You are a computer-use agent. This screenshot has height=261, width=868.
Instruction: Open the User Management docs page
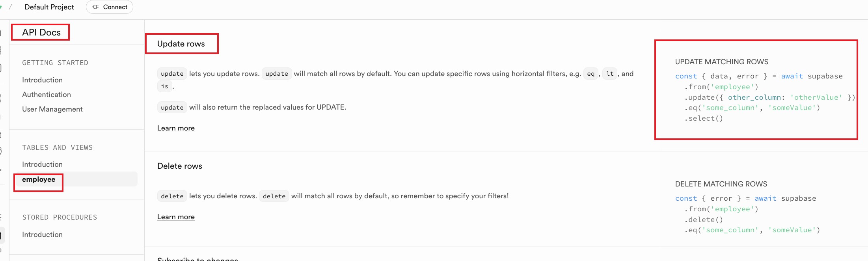[52, 109]
